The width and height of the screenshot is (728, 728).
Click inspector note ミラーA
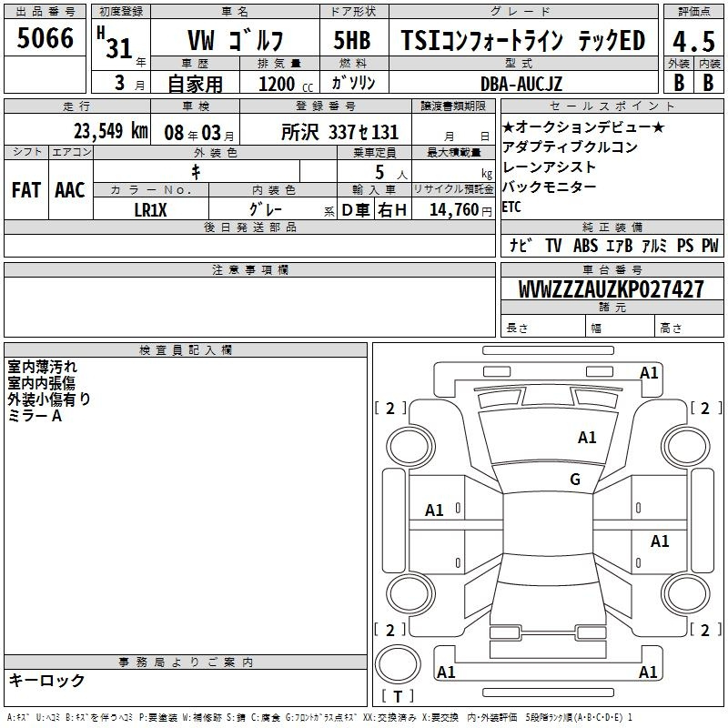35,416
